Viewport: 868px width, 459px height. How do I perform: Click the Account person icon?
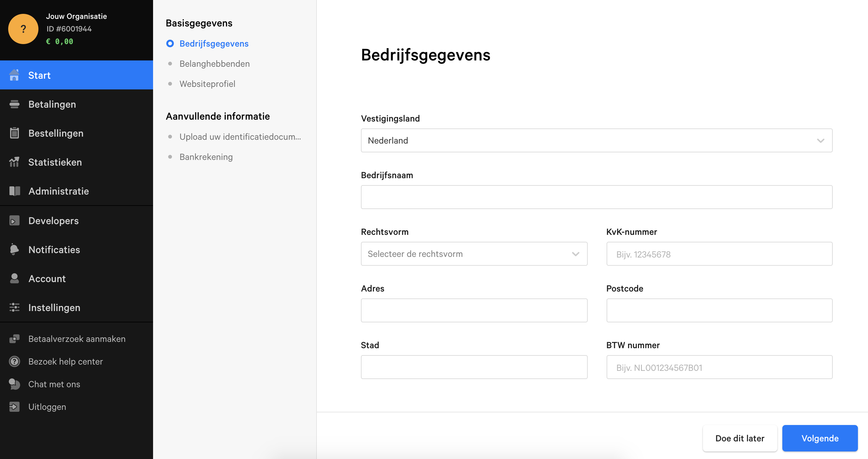[14, 279]
